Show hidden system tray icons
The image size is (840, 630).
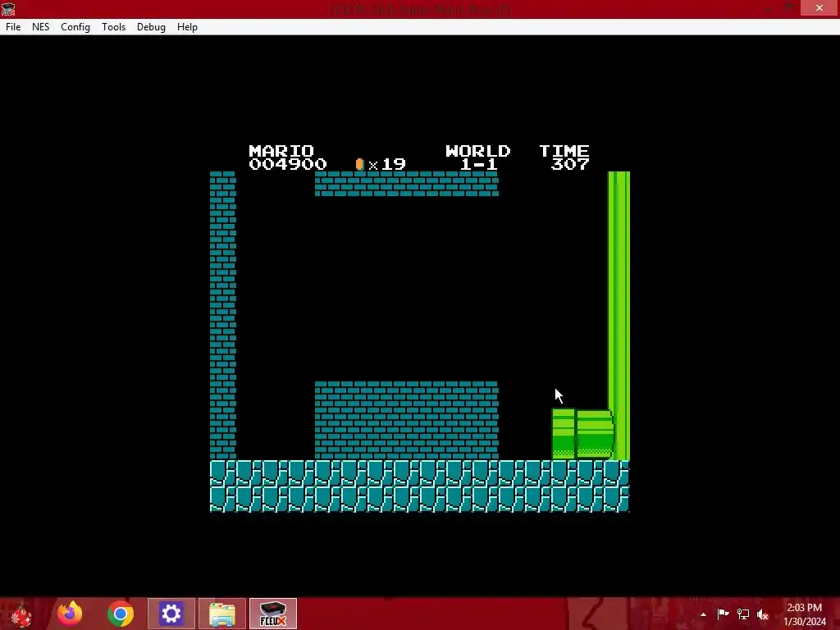point(703,614)
